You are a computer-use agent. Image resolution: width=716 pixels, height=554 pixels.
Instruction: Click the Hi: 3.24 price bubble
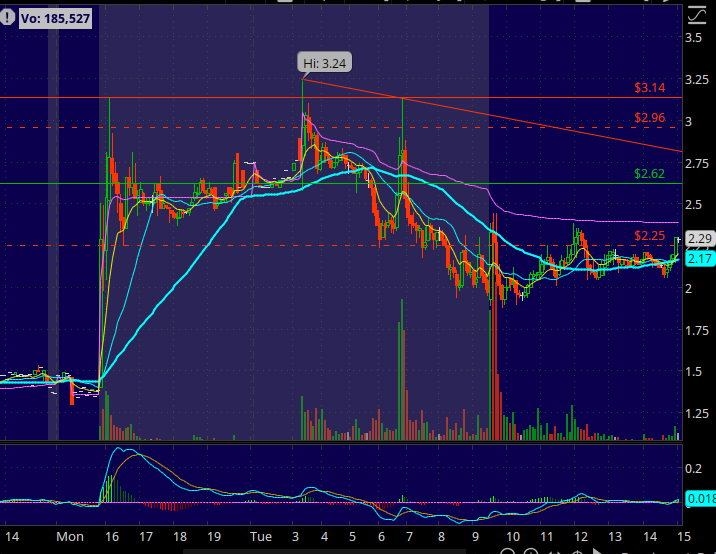click(325, 63)
